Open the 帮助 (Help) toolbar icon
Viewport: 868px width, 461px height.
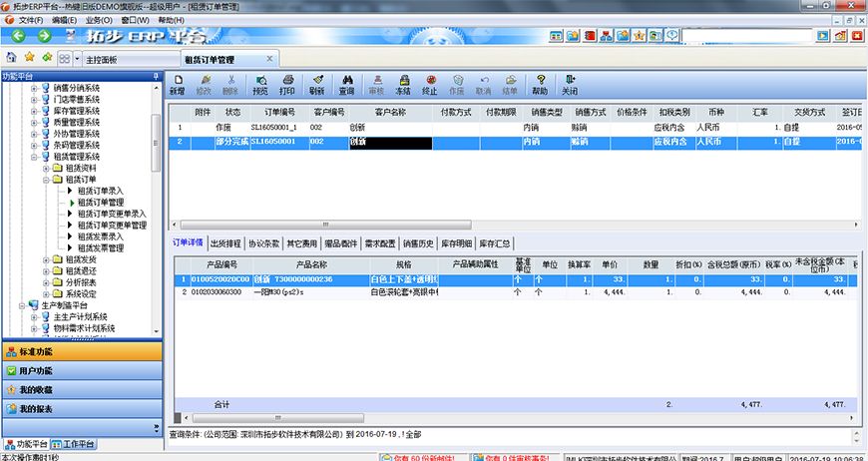540,84
